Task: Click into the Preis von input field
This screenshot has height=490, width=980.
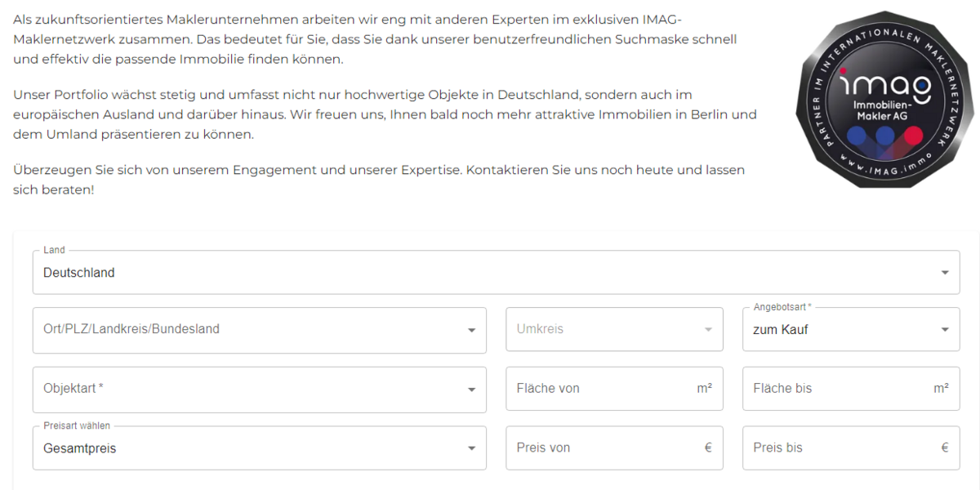Action: coord(588,448)
